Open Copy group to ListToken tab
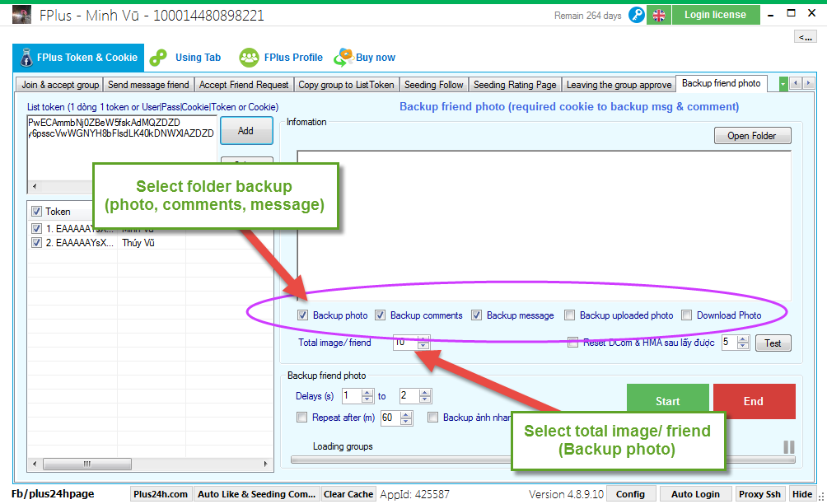The height and width of the screenshot is (504, 827). 346,85
